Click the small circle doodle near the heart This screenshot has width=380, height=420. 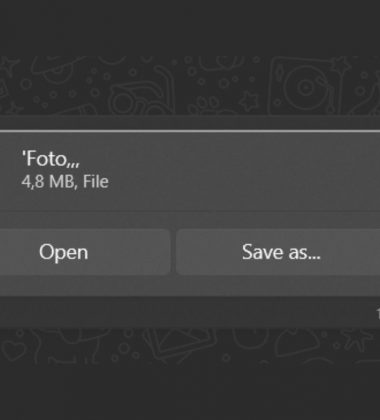123,348
